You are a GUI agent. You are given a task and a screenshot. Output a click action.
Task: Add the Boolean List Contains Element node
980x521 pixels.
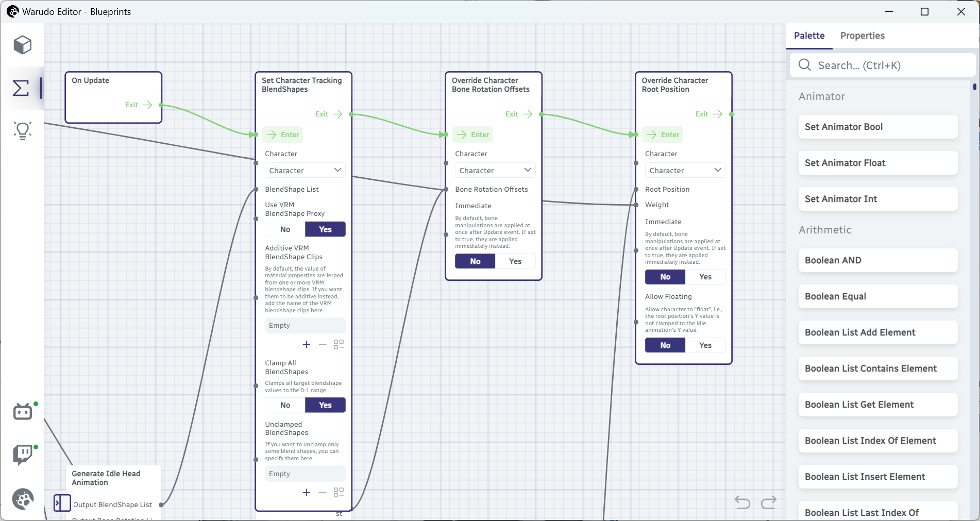(878, 368)
